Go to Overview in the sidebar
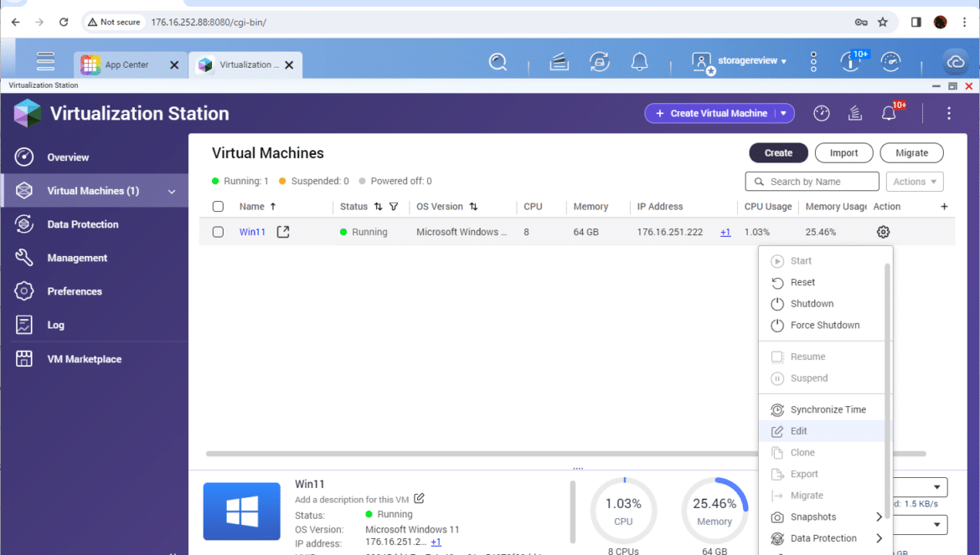This screenshot has width=980, height=555. pos(95,157)
